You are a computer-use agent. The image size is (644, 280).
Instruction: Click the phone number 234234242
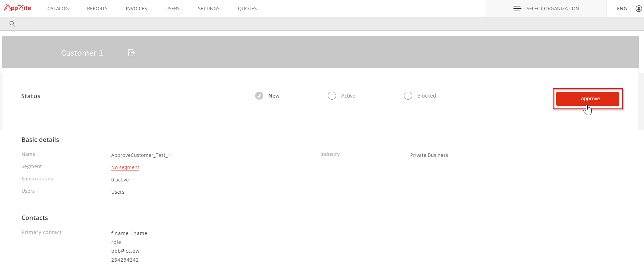[125, 260]
